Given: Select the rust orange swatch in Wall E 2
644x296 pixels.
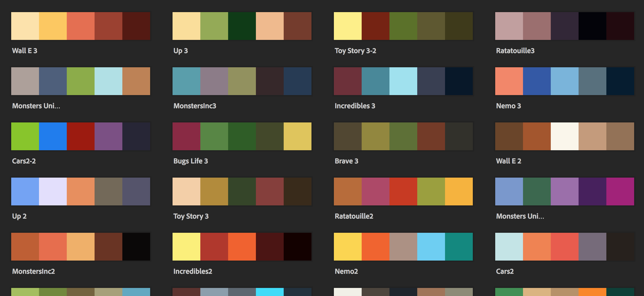Looking at the screenshot, I should click(x=537, y=136).
